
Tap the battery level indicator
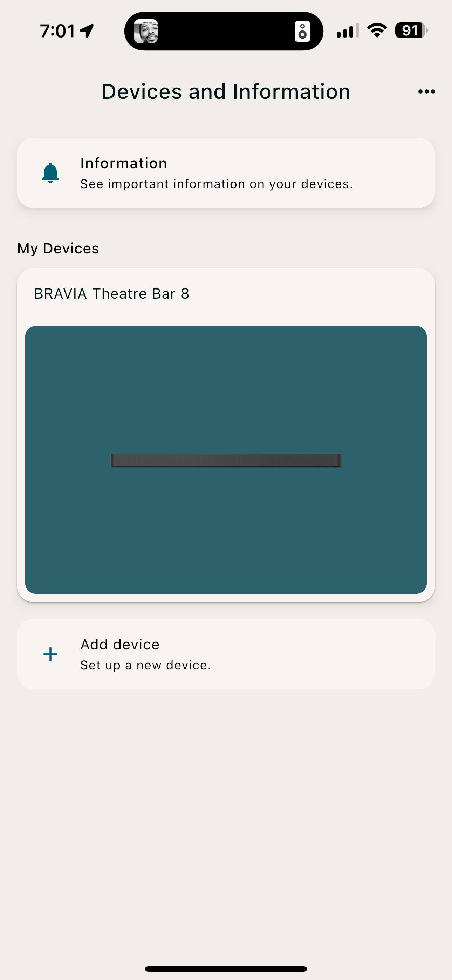(411, 30)
